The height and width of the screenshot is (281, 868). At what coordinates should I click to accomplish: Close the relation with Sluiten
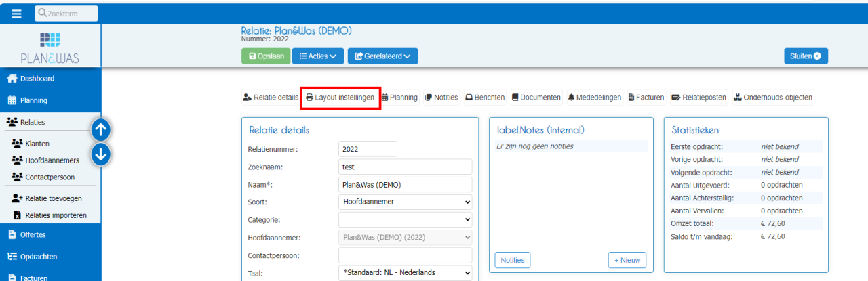(806, 56)
